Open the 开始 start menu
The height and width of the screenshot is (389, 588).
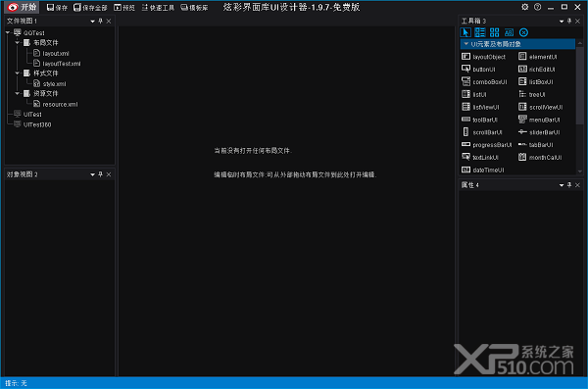22,7
